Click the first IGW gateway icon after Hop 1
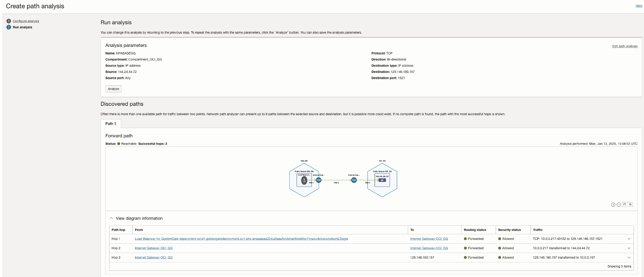The width and height of the screenshot is (644, 277). pyautogui.click(x=319, y=180)
